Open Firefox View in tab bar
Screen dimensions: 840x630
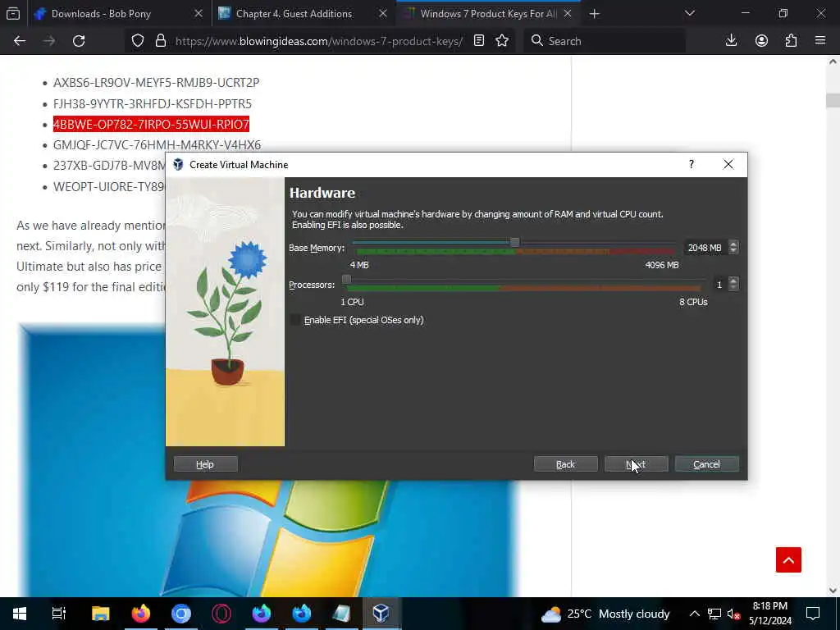[13, 14]
